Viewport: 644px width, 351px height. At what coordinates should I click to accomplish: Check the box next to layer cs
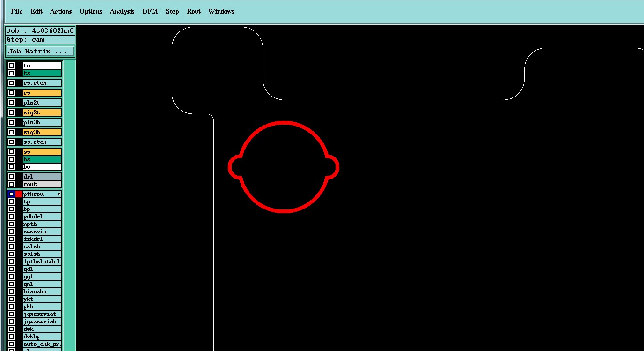coord(11,93)
